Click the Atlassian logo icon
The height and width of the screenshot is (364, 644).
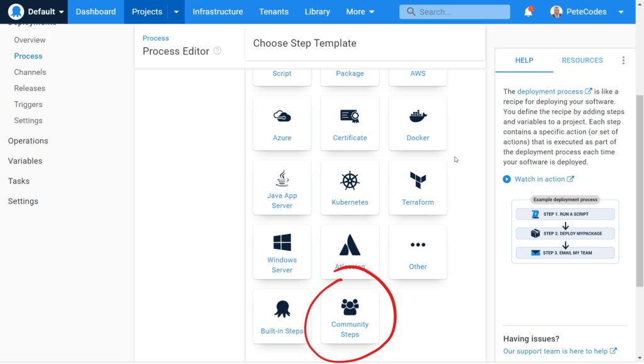tap(350, 245)
